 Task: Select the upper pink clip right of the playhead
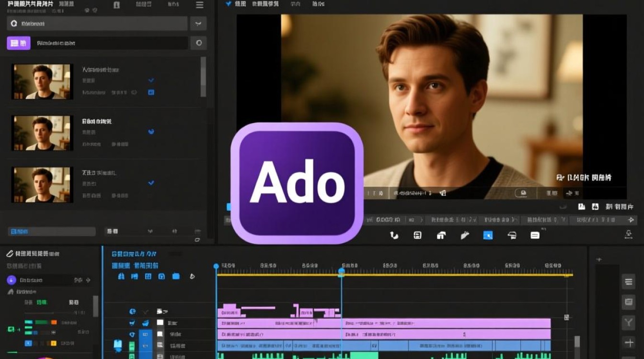pos(447,323)
